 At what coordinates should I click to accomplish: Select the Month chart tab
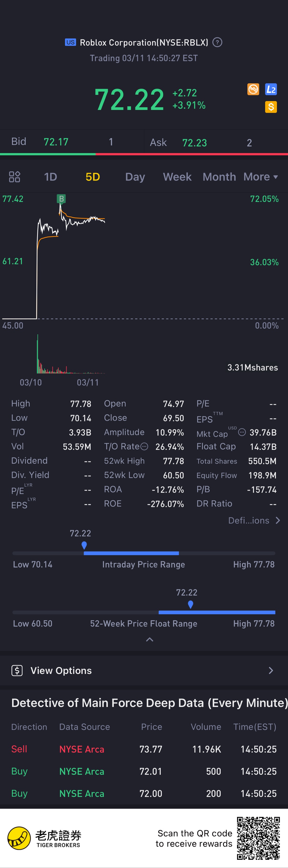219,177
